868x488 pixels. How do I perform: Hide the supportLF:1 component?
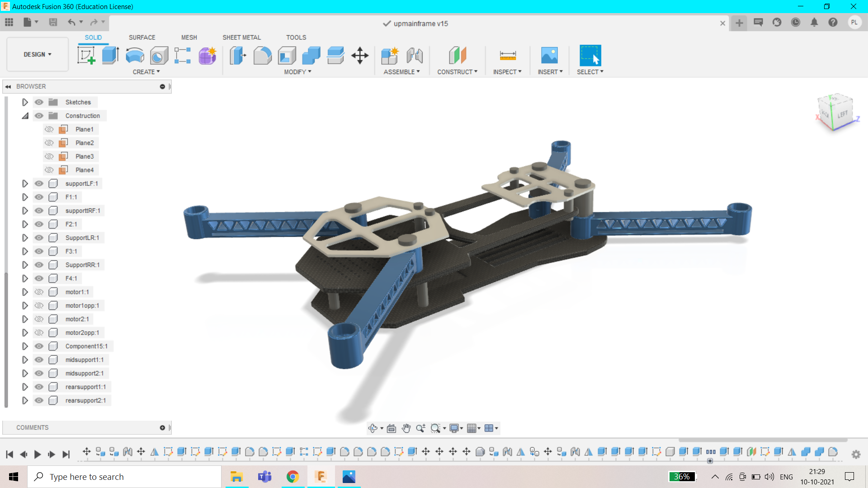click(39, 183)
